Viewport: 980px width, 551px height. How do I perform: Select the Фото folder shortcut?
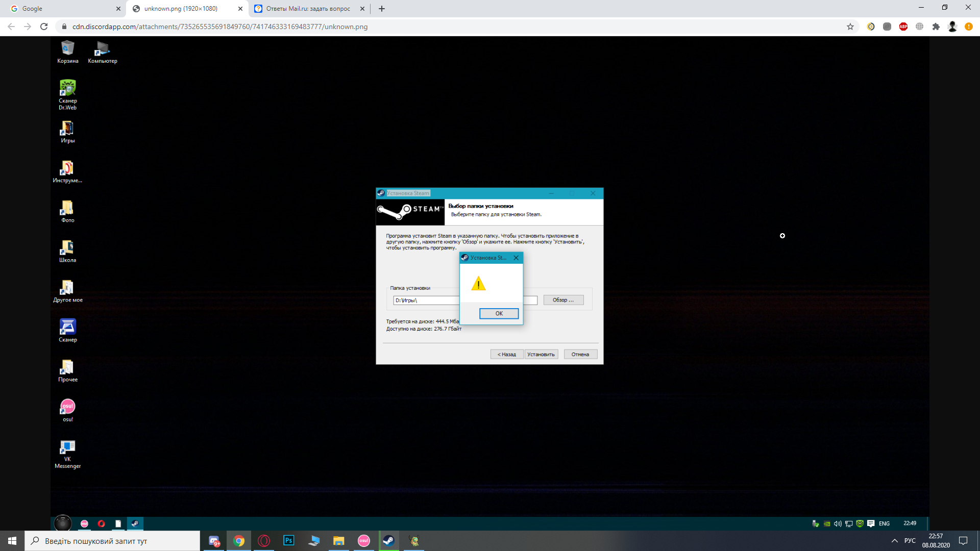68,212
